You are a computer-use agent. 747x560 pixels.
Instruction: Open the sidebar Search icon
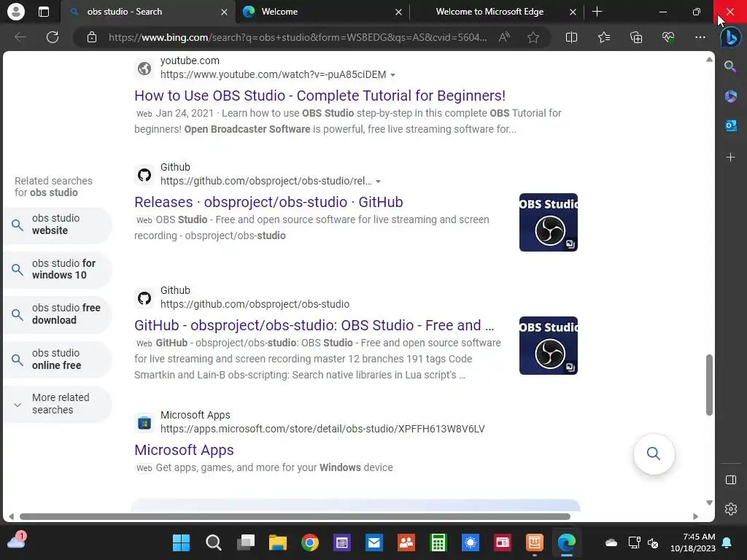[x=730, y=66]
